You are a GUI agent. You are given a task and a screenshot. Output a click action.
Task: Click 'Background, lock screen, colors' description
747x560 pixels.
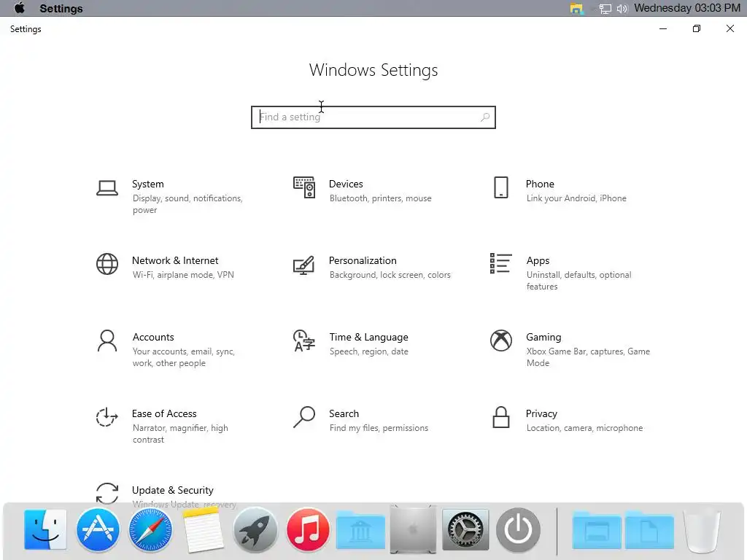point(390,275)
